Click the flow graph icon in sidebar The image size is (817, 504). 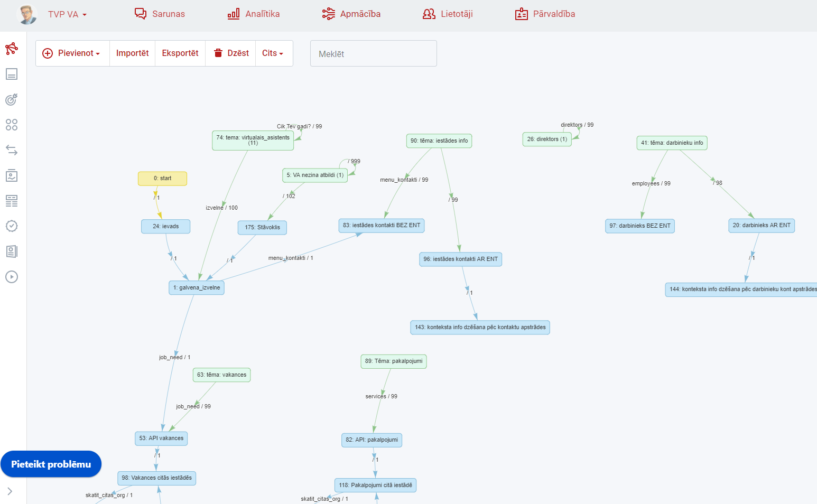pos(12,49)
